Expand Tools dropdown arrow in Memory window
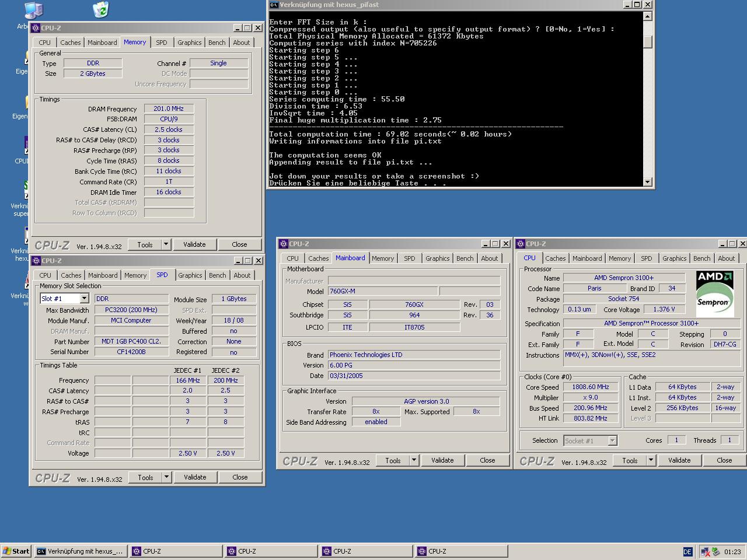747x560 pixels. tap(166, 244)
